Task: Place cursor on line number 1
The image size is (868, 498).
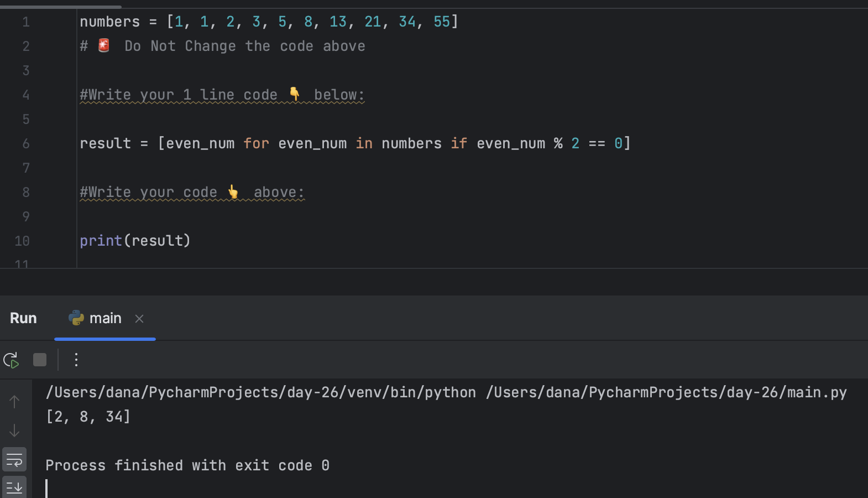Action: tap(26, 22)
